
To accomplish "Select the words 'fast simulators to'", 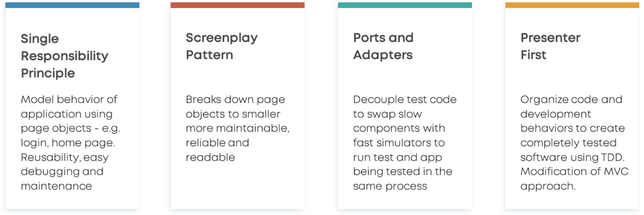I will [399, 143].
